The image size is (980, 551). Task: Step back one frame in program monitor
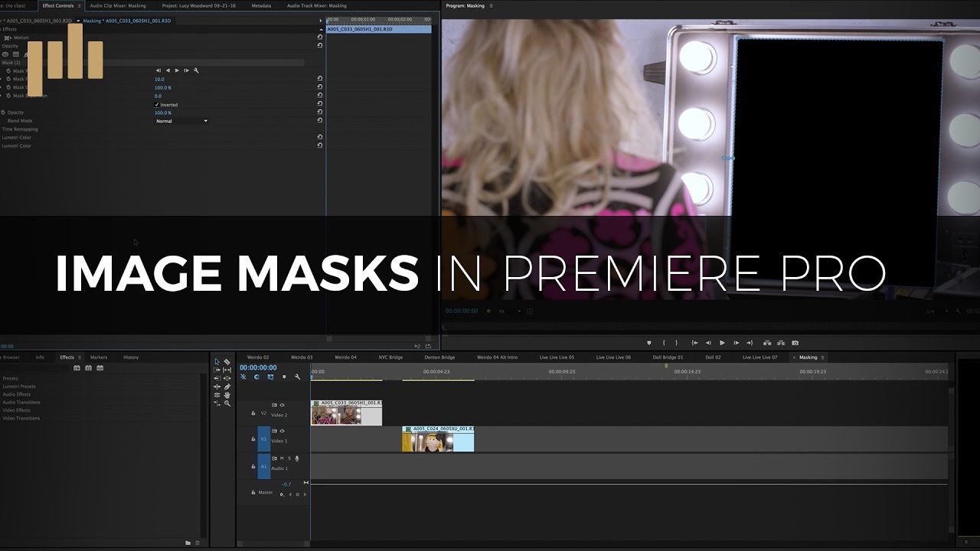pos(708,343)
